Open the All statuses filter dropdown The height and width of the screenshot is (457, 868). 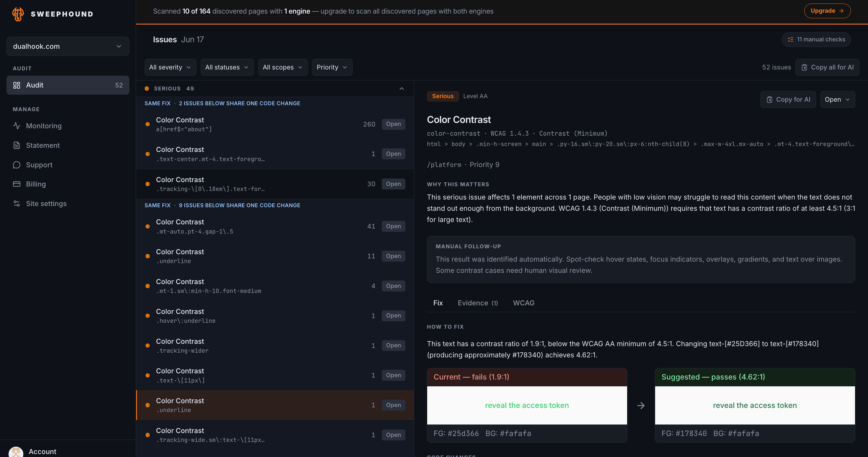coord(227,67)
